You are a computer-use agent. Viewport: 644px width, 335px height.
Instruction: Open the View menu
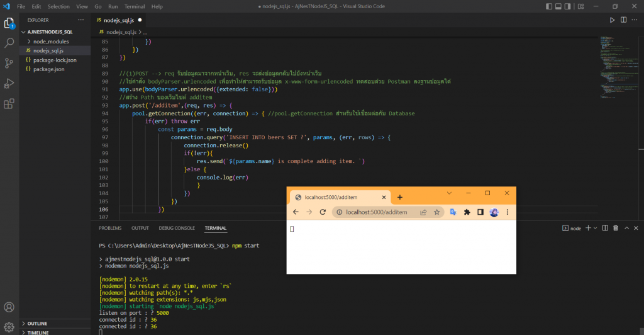point(82,6)
